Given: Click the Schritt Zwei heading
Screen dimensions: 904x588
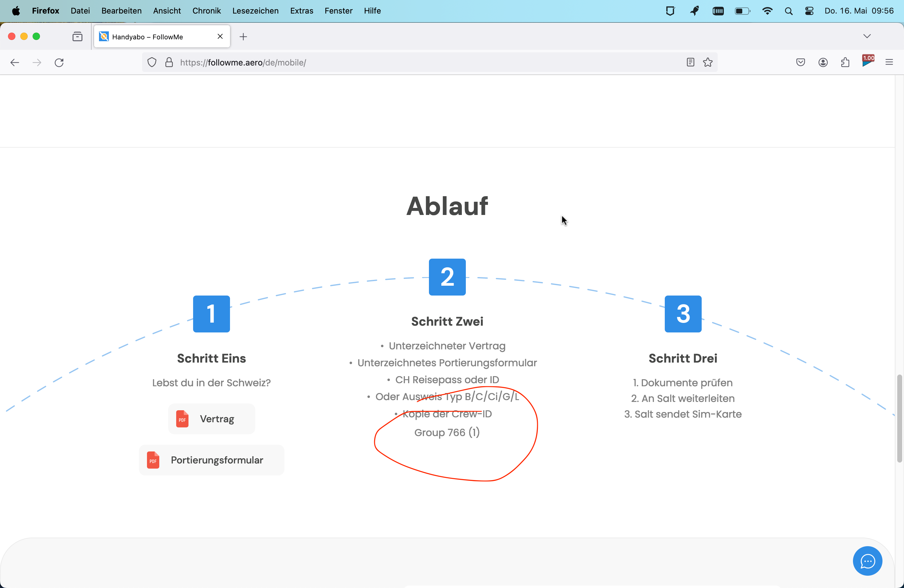Looking at the screenshot, I should (447, 321).
